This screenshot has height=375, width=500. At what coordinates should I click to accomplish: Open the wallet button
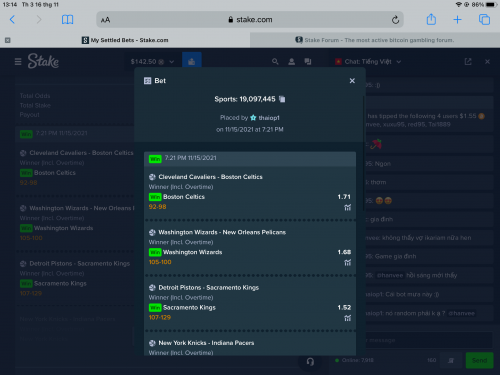(x=192, y=61)
